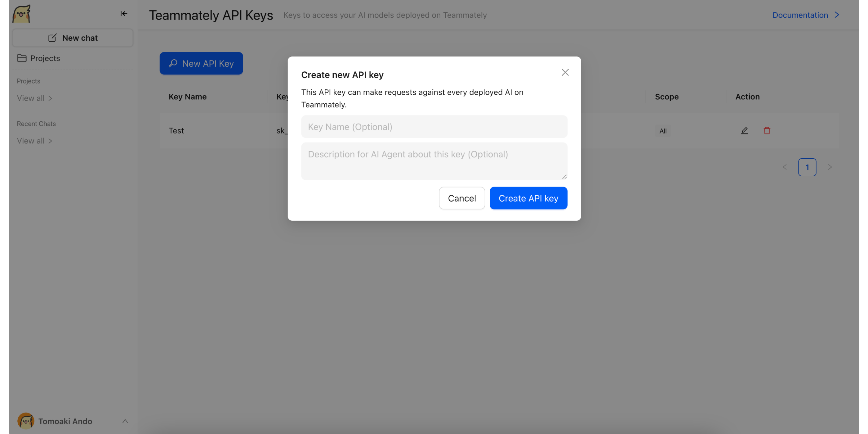Screen dimensions: 868x434
Task: Expand the Tomoaki Ando user menu
Action: (125, 421)
